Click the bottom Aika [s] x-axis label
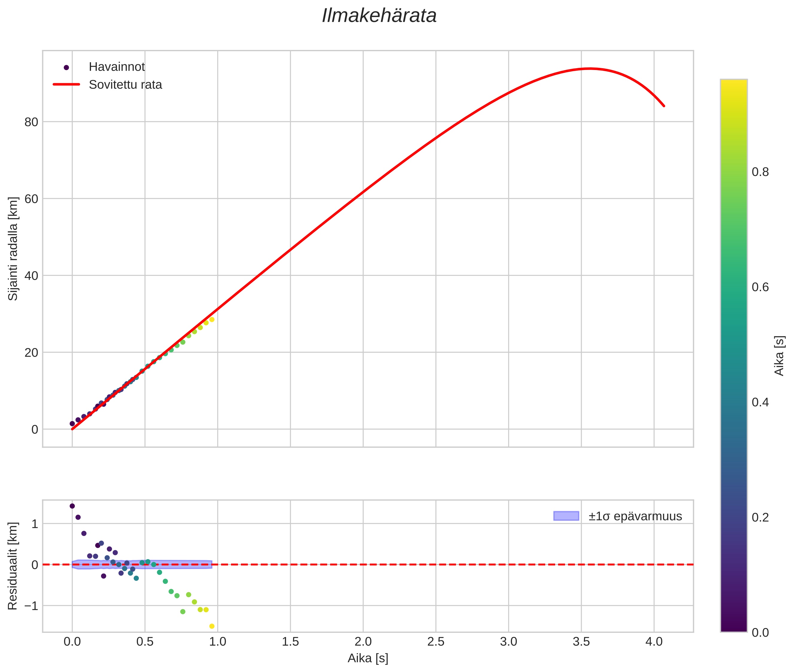Screen dimensions: 793x672 coord(368,658)
